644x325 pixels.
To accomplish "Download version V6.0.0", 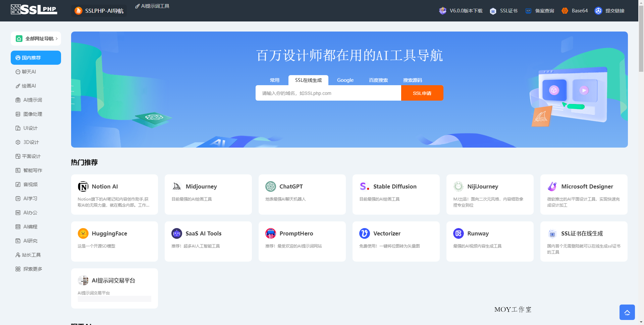I will coord(466,10).
